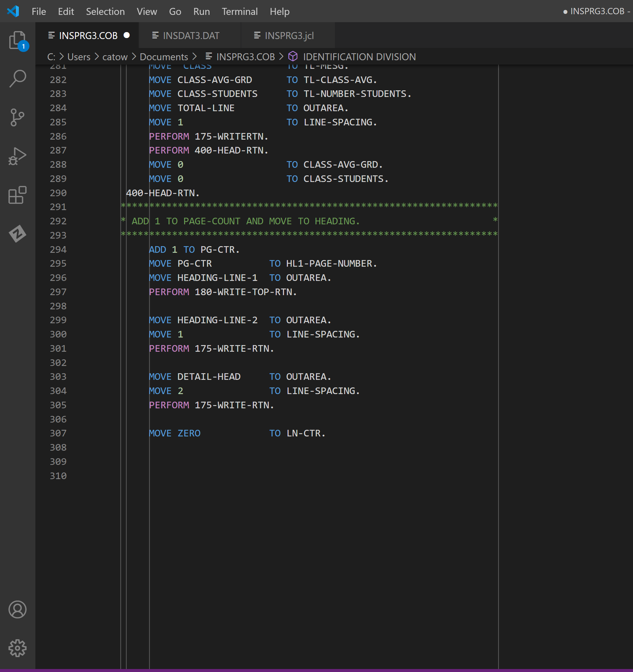The image size is (633, 672).
Task: Toggle the IDENTIFICATION DIVISION breadcrumb symbol
Action: coord(359,57)
